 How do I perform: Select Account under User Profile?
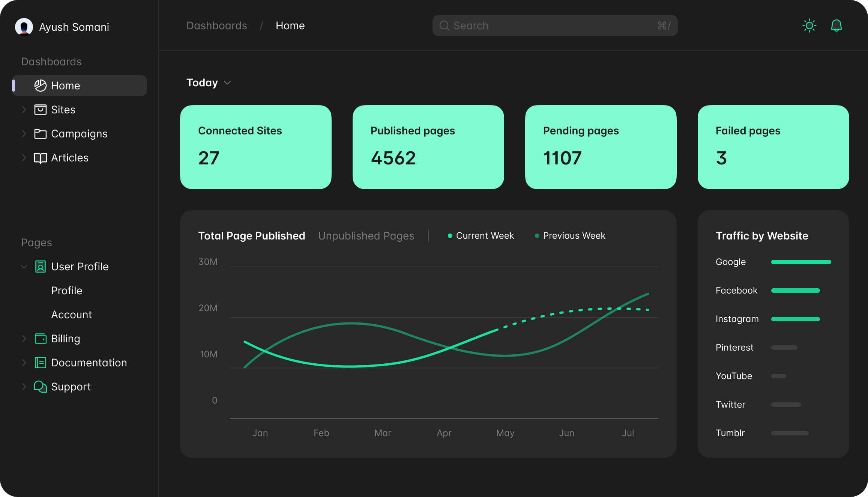point(71,315)
